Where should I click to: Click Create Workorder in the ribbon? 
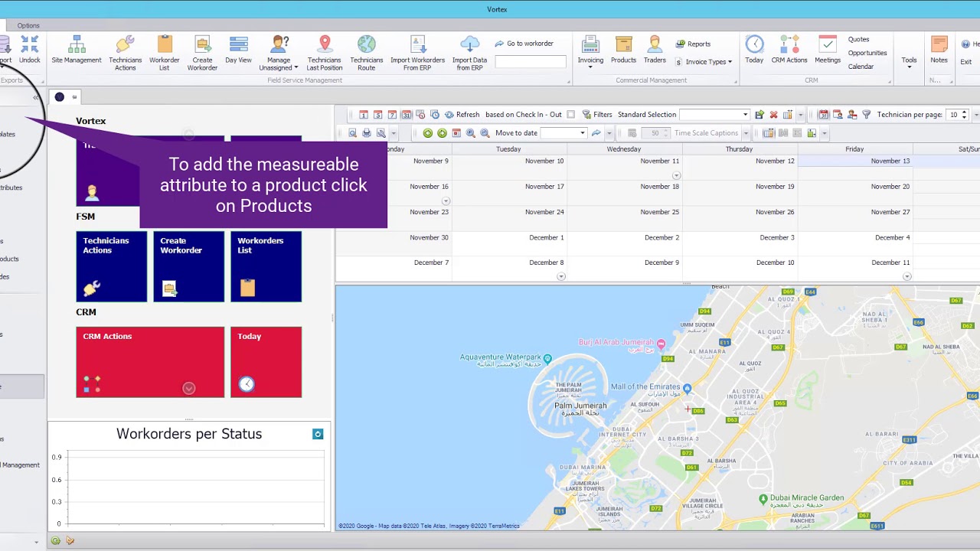(x=202, y=53)
